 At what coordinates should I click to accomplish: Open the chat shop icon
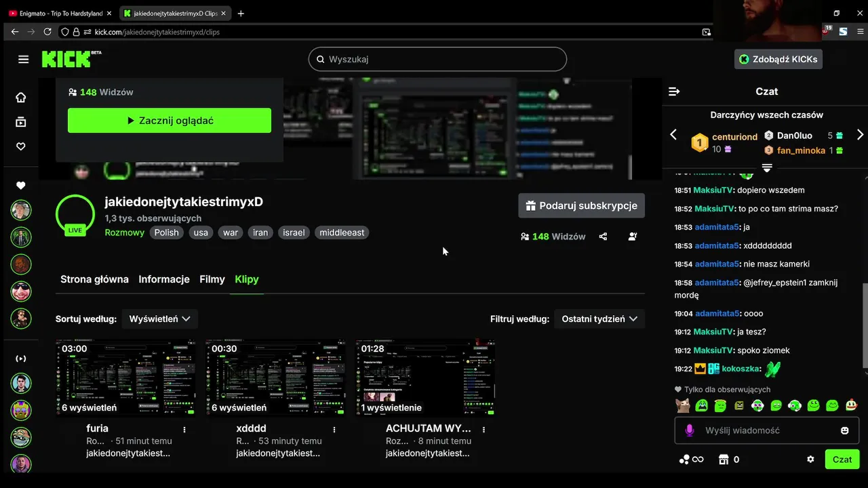click(x=724, y=460)
